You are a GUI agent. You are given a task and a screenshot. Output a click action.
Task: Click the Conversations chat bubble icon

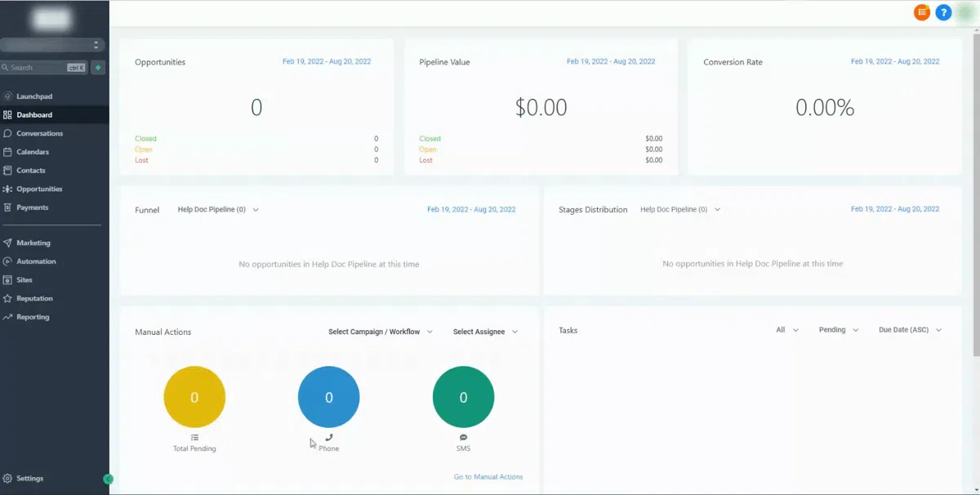(x=7, y=133)
